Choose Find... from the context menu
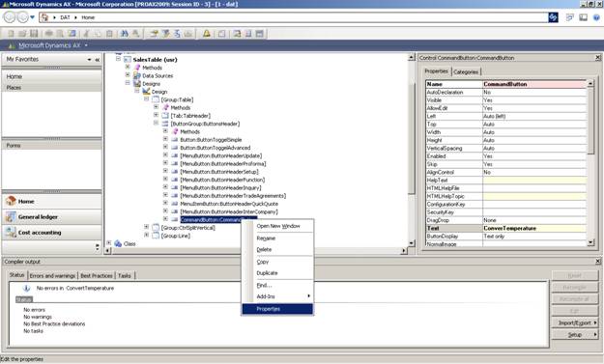604x364 pixels. (x=277, y=285)
